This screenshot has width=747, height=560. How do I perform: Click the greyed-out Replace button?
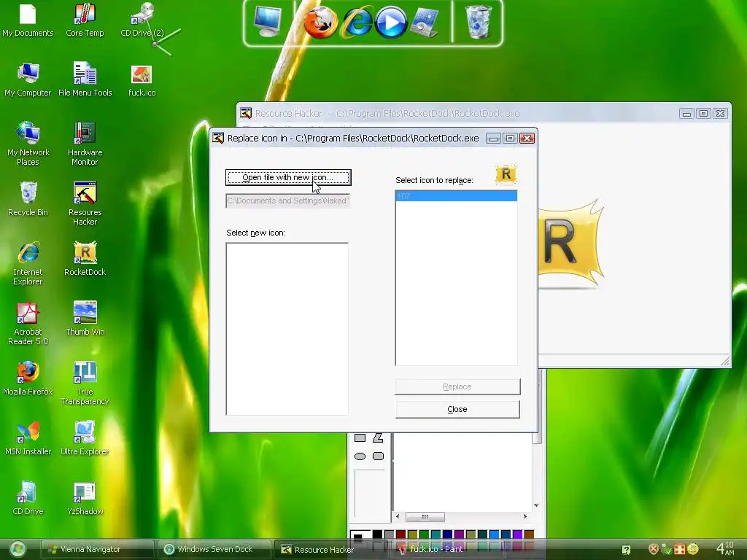pyautogui.click(x=457, y=386)
